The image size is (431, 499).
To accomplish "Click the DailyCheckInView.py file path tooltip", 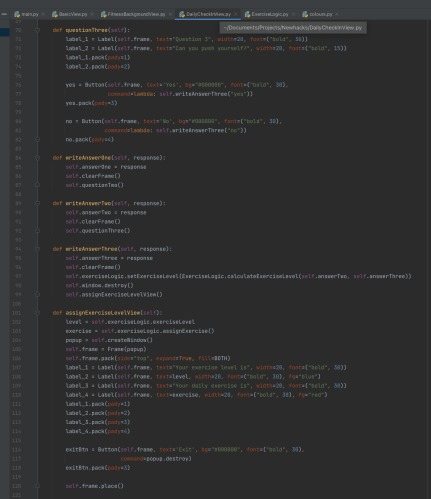I will click(x=293, y=28).
